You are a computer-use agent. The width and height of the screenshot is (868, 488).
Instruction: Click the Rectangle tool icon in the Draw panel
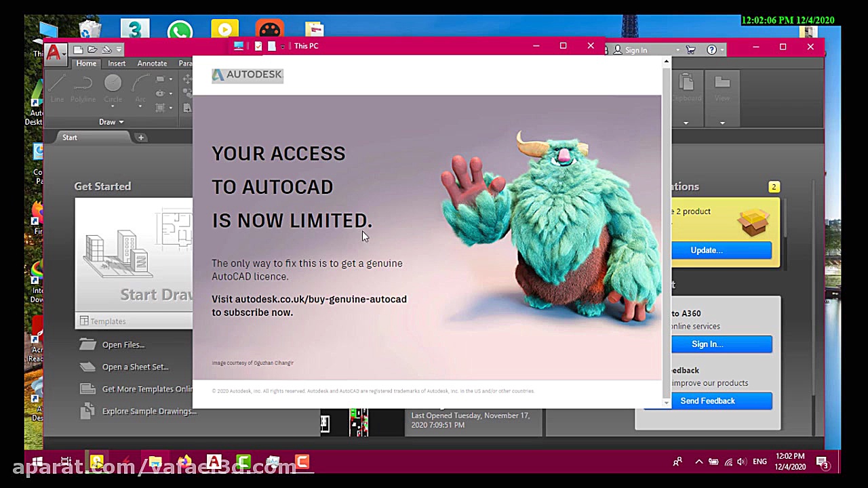tap(160, 79)
